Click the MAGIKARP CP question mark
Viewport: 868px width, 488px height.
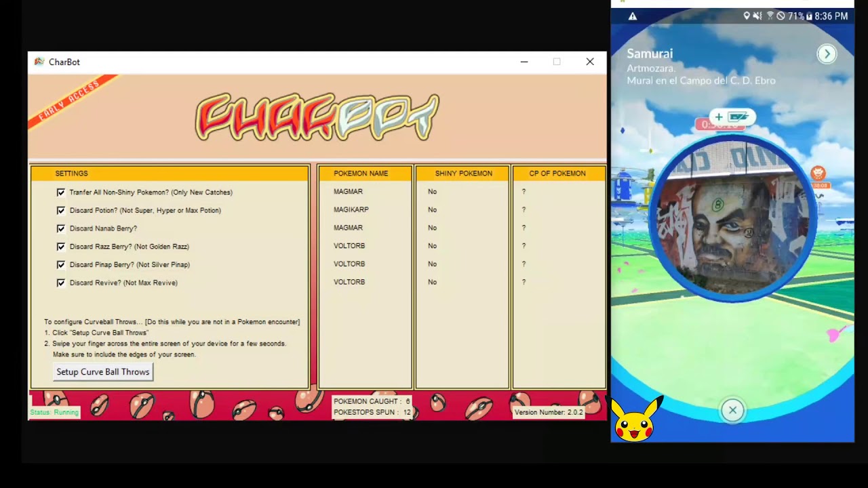[524, 210]
